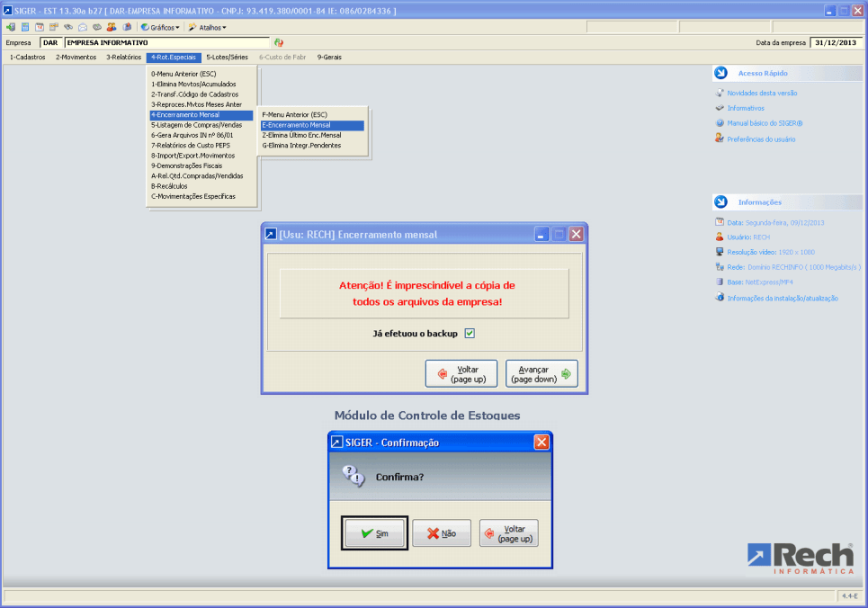Click the toolbar icon right of the calendar
The width and height of the screenshot is (868, 608).
(x=54, y=27)
